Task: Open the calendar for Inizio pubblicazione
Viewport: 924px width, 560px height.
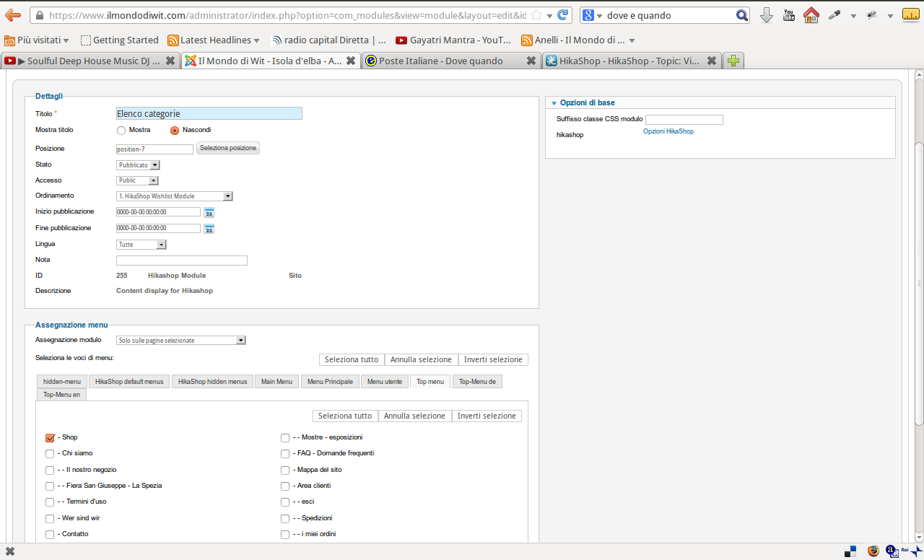Action: (x=209, y=212)
